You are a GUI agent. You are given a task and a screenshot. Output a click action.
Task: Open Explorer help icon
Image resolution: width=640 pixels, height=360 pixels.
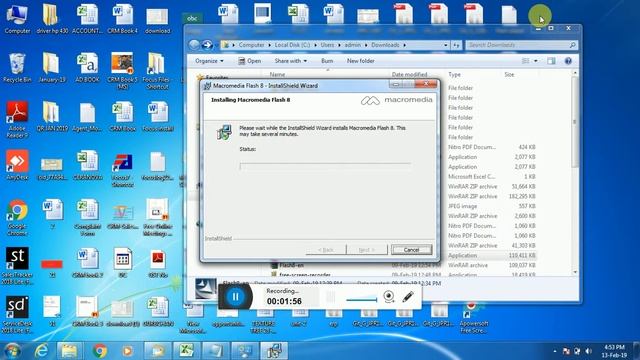[x=568, y=61]
